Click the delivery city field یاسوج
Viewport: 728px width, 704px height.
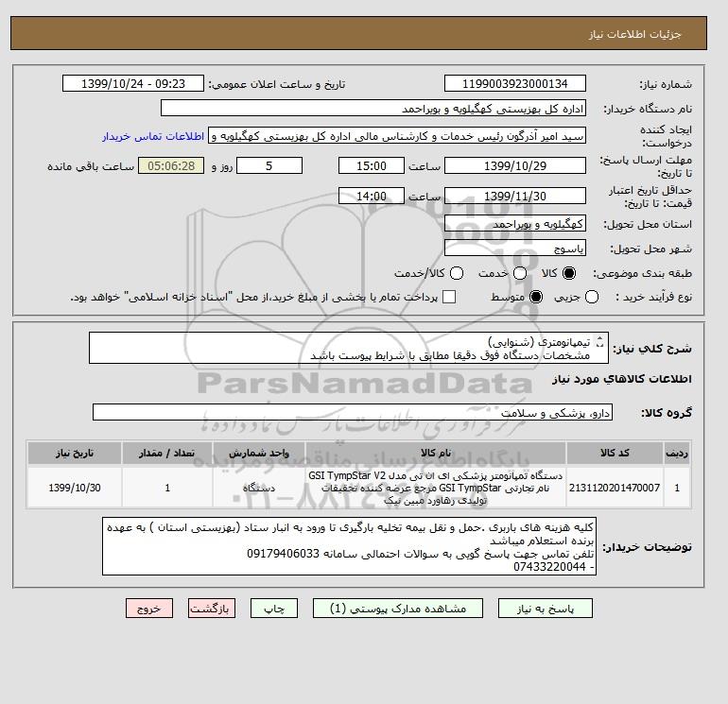pos(515,249)
